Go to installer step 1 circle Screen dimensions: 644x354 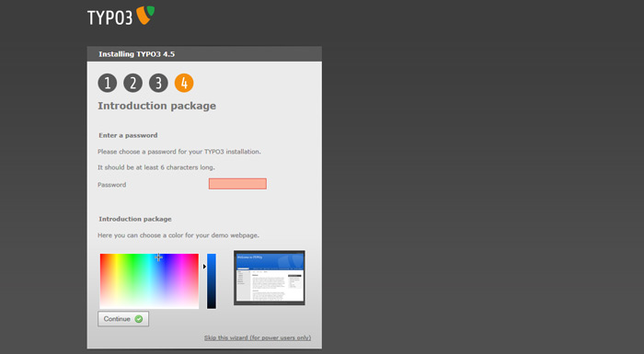pyautogui.click(x=108, y=83)
